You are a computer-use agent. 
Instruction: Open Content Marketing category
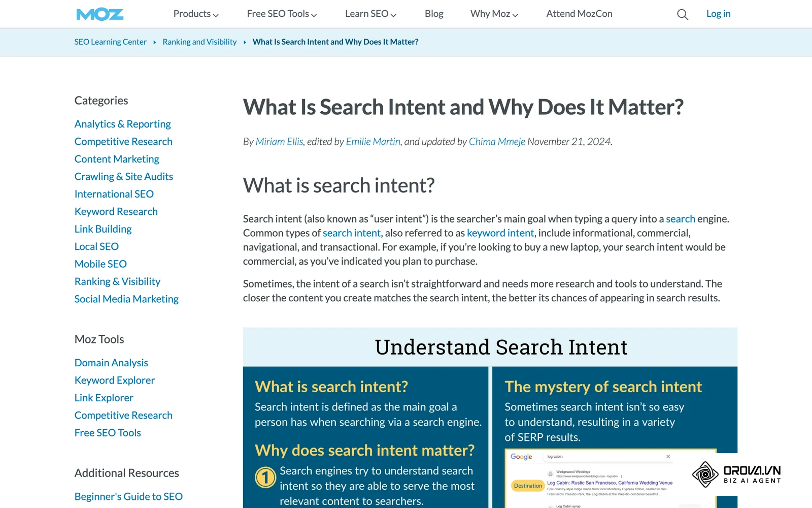click(x=117, y=159)
